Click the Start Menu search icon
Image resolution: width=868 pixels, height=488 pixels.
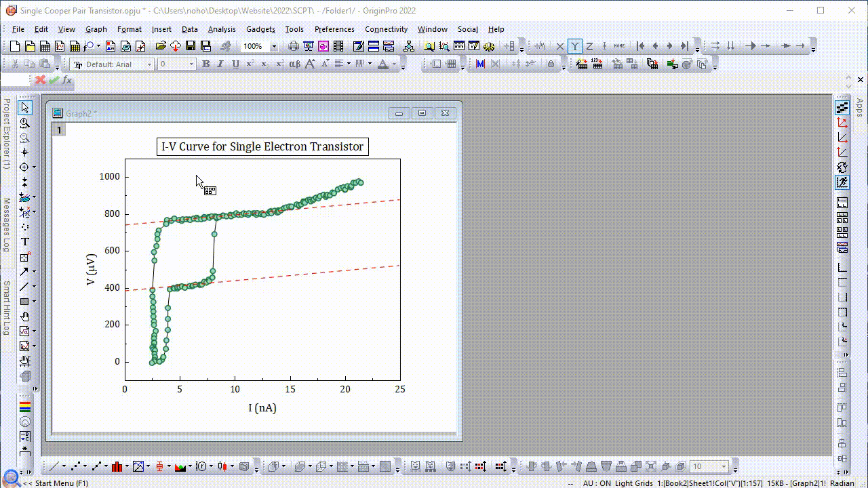pos(11,476)
